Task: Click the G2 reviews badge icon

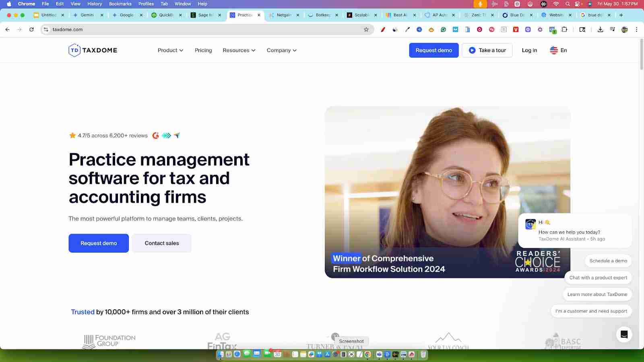Action: (x=155, y=136)
